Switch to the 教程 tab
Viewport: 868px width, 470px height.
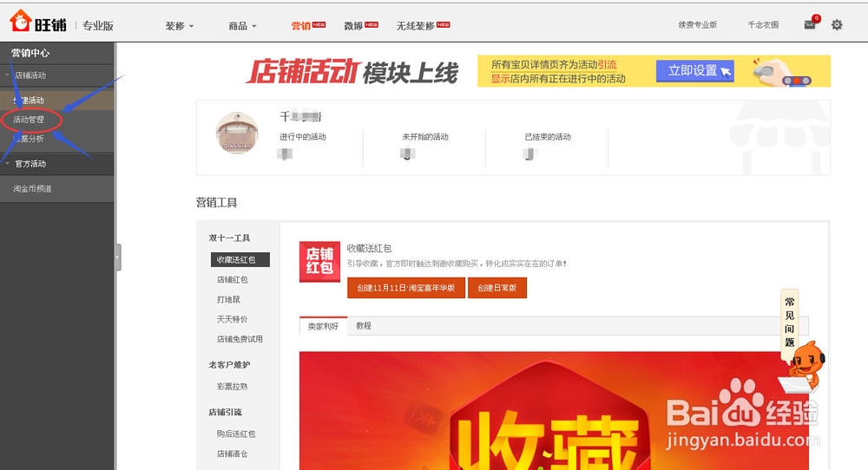point(364,326)
